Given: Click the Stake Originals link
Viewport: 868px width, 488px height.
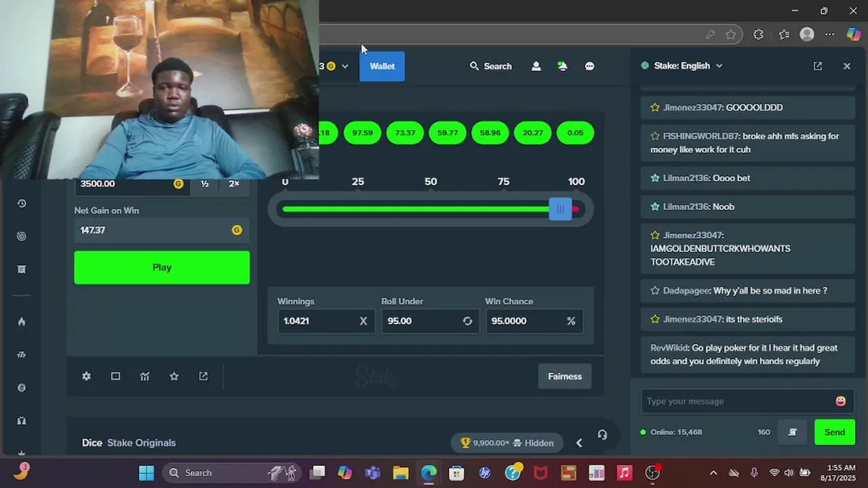Looking at the screenshot, I should click(141, 443).
